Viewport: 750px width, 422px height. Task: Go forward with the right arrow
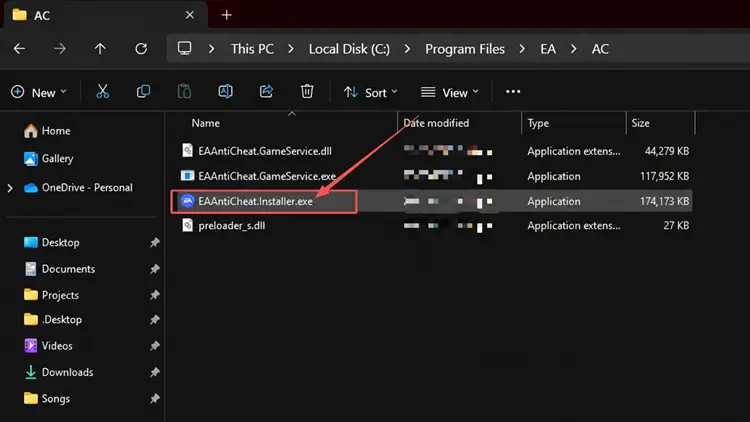pyautogui.click(x=60, y=48)
